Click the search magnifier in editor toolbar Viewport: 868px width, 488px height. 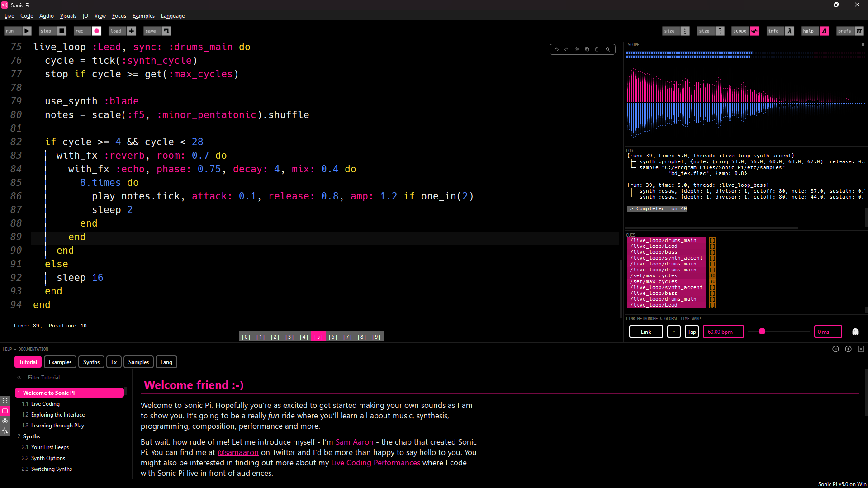click(608, 49)
